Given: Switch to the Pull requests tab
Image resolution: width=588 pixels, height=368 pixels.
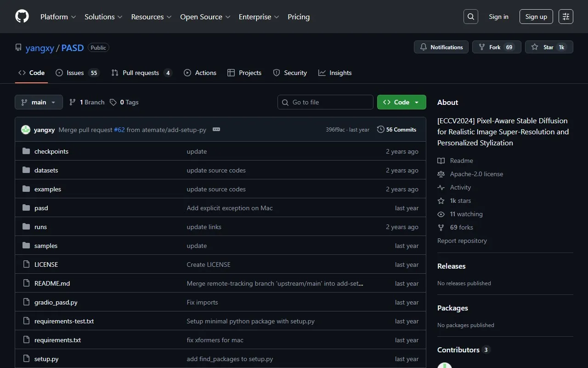Looking at the screenshot, I should [x=141, y=73].
